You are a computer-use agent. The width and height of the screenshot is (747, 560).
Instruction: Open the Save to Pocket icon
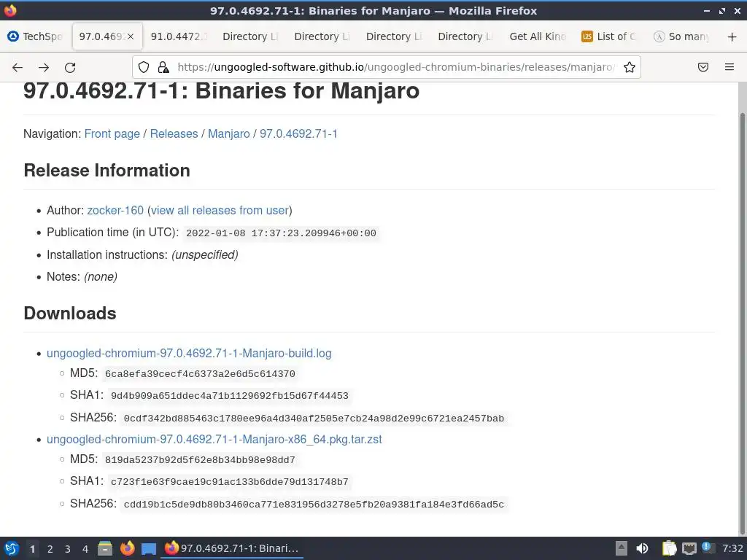tap(703, 67)
